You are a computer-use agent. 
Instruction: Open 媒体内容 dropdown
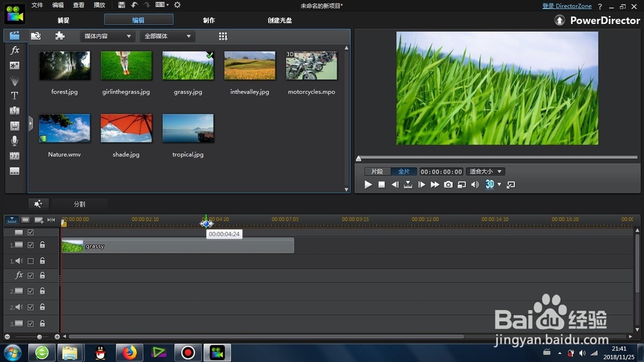click(107, 36)
